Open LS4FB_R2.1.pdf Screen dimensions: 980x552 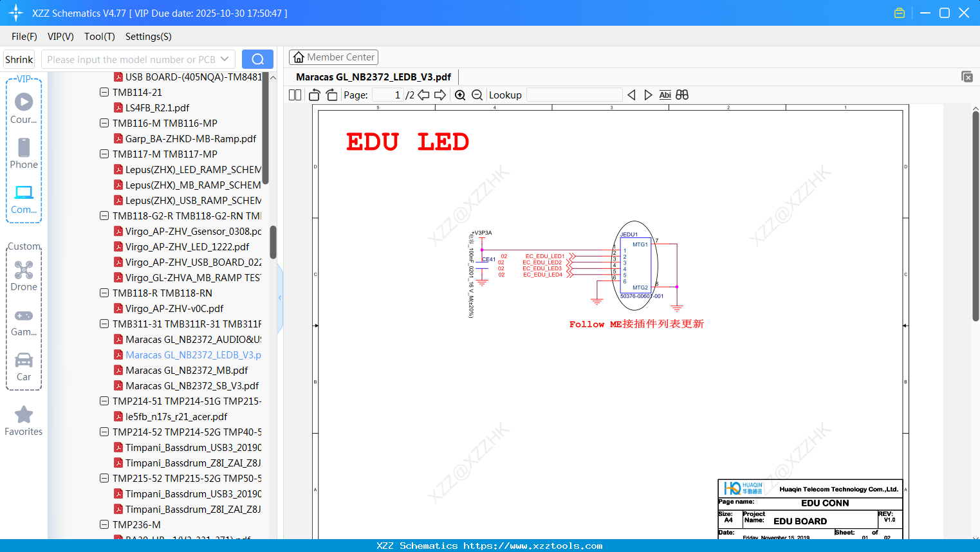pos(157,107)
